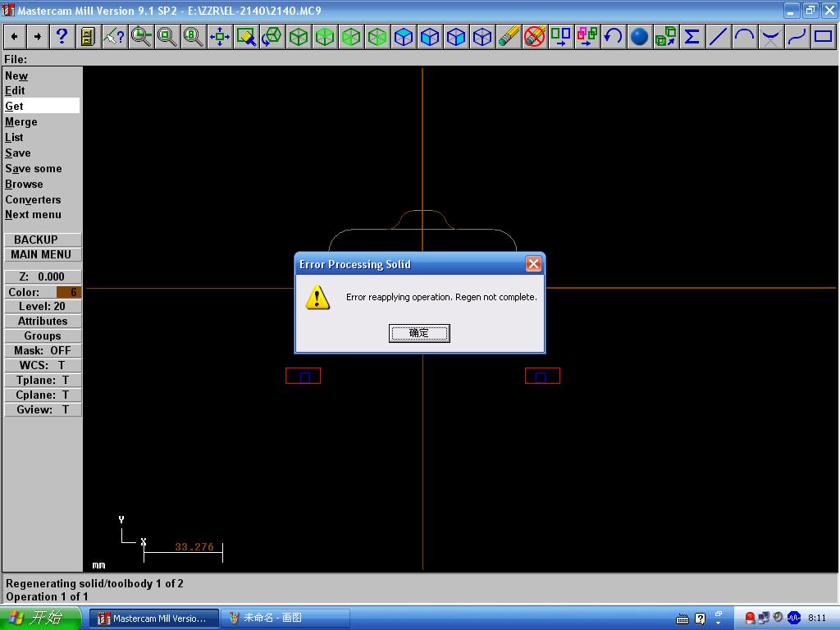Image resolution: width=840 pixels, height=630 pixels.
Task: Click the multicolor squares change color icon
Action: click(587, 37)
